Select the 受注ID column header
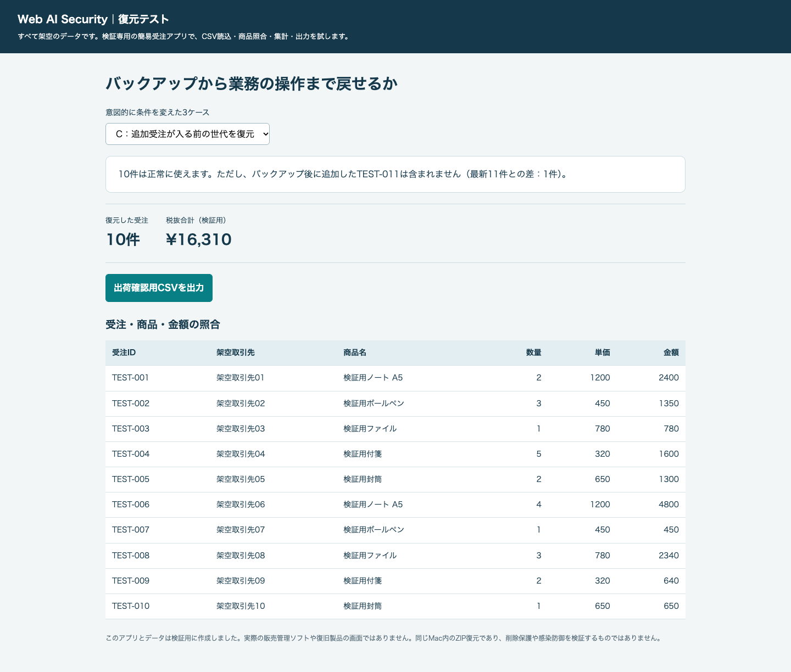The height and width of the screenshot is (672, 791). tap(124, 352)
